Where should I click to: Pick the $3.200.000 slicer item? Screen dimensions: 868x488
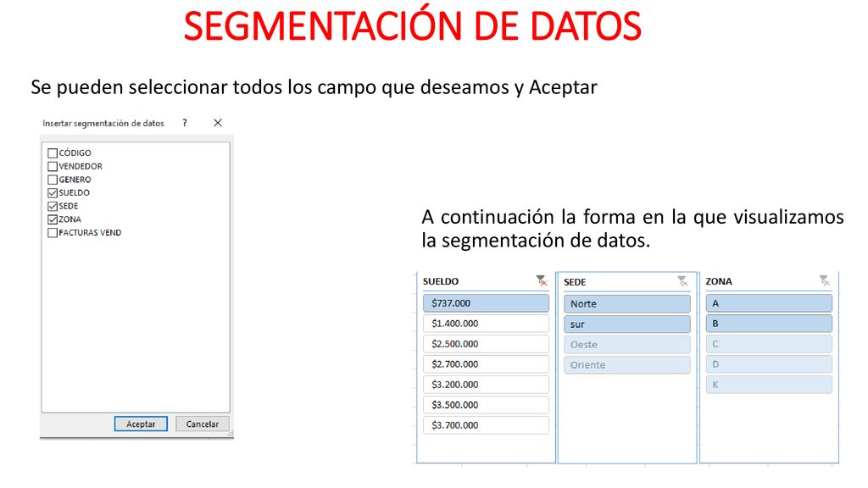(486, 385)
